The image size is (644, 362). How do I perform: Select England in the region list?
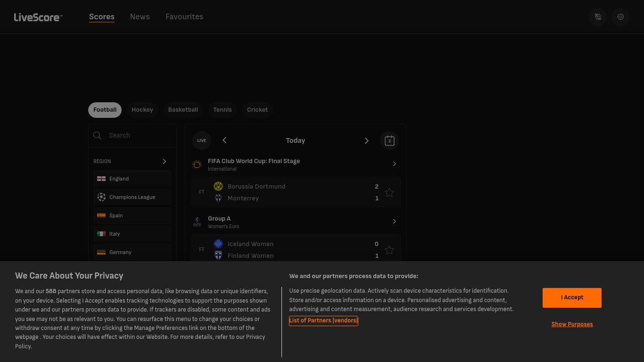point(132,179)
